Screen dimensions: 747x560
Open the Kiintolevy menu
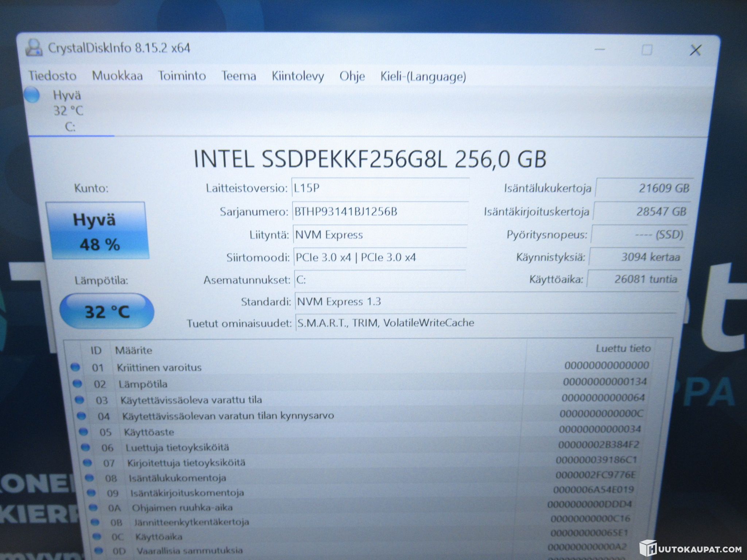[x=298, y=76]
